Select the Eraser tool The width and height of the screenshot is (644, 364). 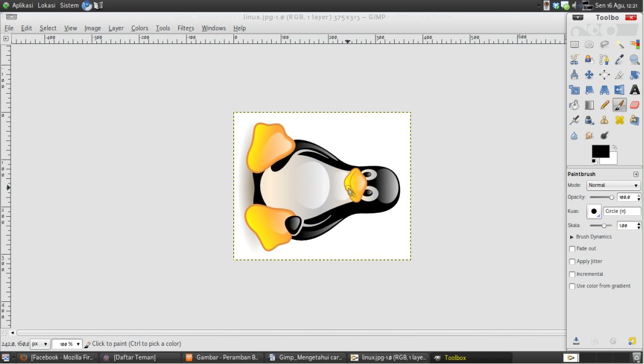click(x=634, y=105)
